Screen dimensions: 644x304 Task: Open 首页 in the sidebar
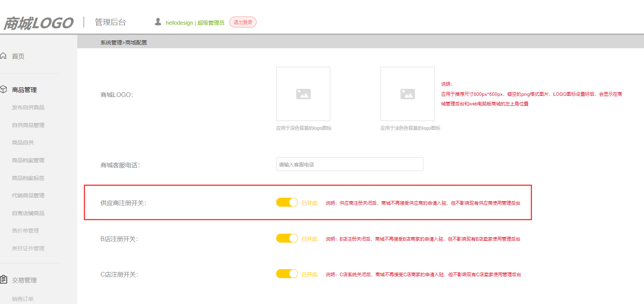coord(18,56)
